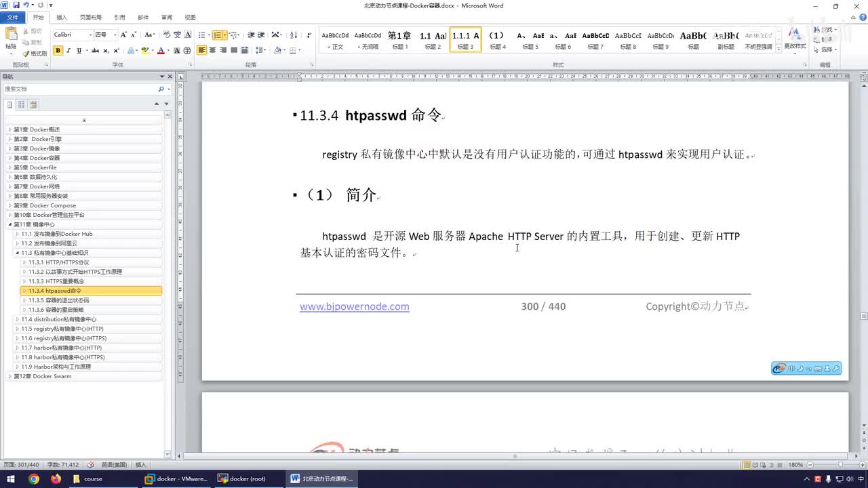Show search results view in navigation pane
This screenshot has height=488, width=868.
(x=33, y=104)
